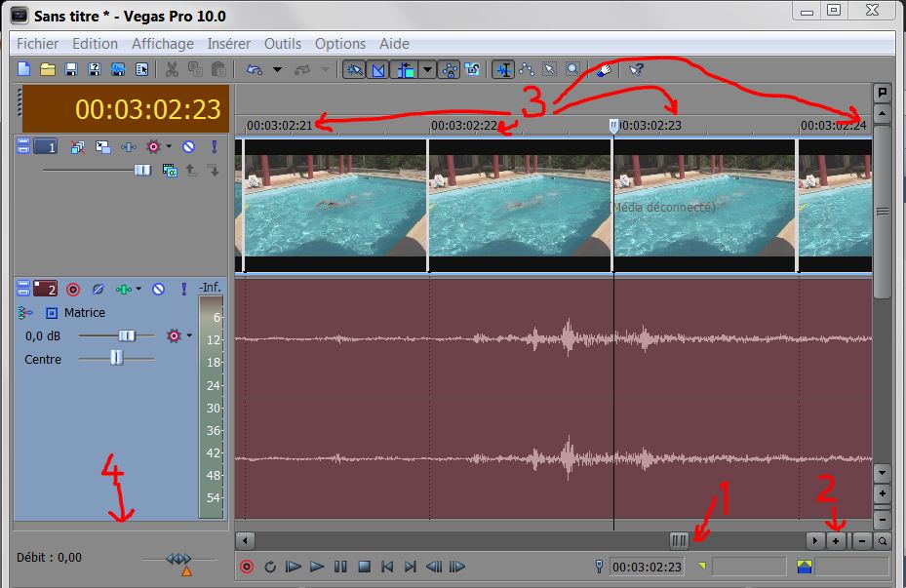
Task: Open the Insérer menu
Action: coord(229,44)
